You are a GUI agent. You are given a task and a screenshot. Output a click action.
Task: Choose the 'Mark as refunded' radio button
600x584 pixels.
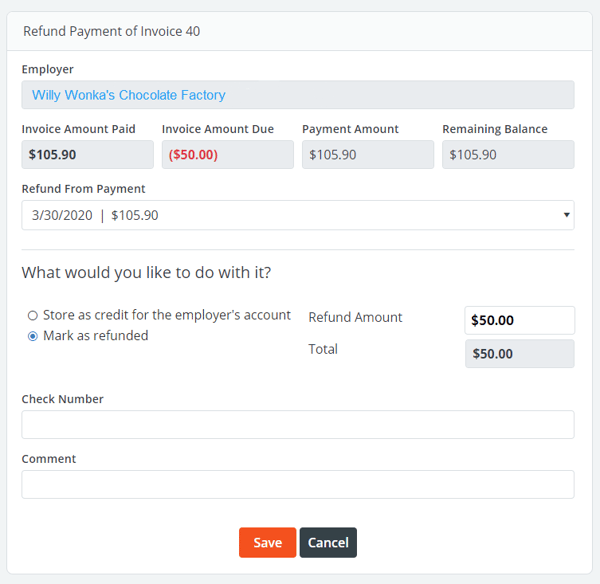33,336
